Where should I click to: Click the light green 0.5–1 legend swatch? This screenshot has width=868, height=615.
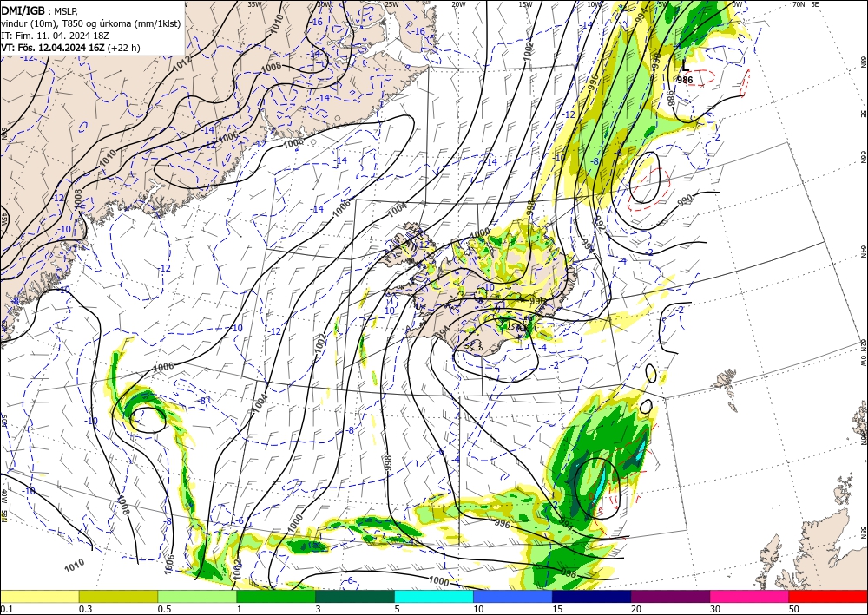[x=197, y=597]
